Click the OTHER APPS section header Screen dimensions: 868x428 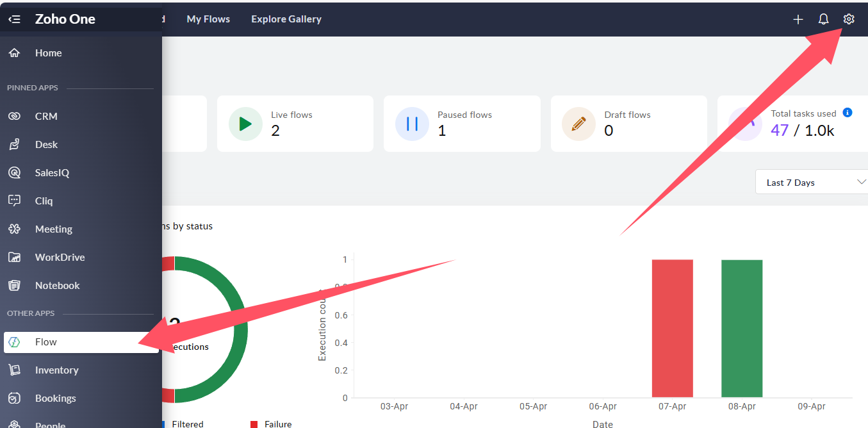click(x=31, y=313)
